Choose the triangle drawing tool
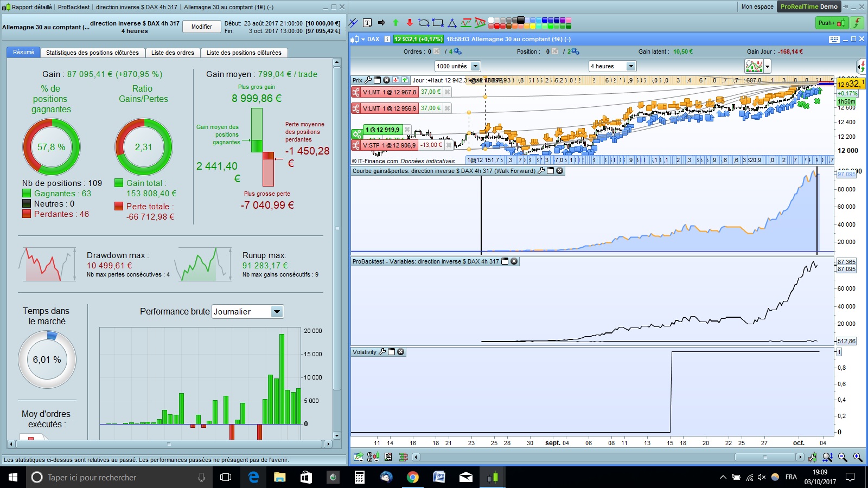The image size is (868, 488). click(x=452, y=23)
